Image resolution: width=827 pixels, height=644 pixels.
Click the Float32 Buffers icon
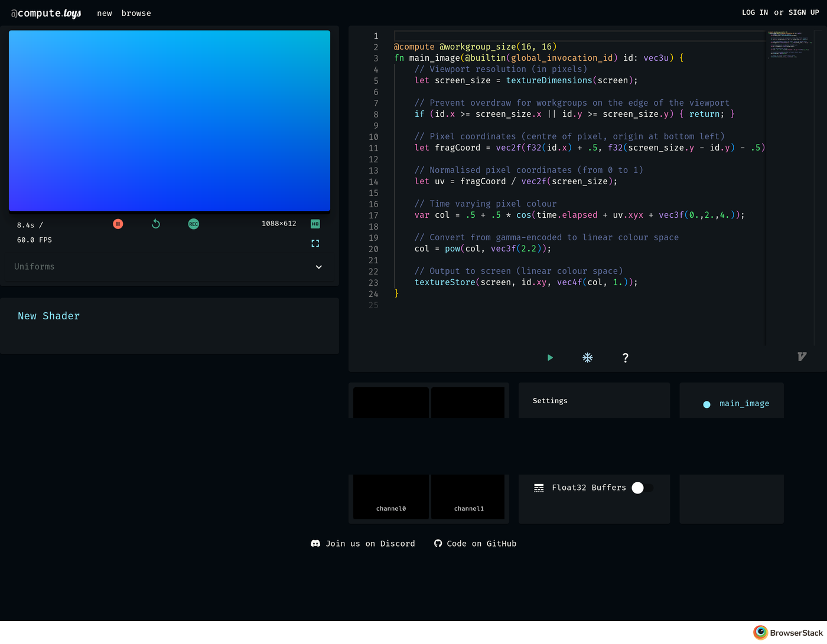[539, 488]
